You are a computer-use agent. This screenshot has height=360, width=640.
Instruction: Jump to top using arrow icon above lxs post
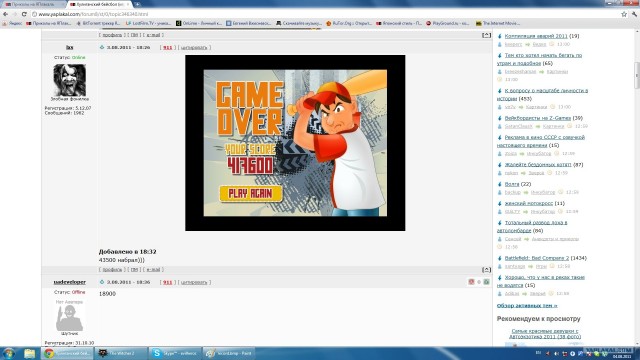(486, 35)
